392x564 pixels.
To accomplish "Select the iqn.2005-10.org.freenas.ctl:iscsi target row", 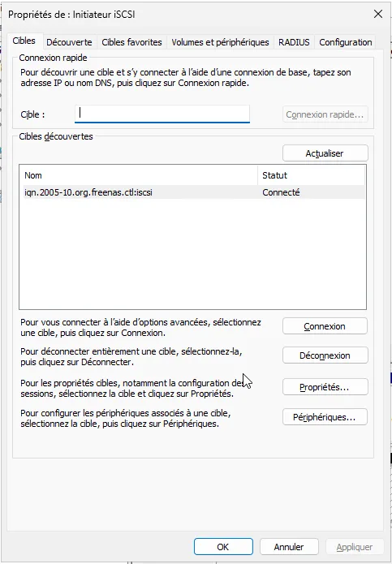I will pyautogui.click(x=193, y=192).
